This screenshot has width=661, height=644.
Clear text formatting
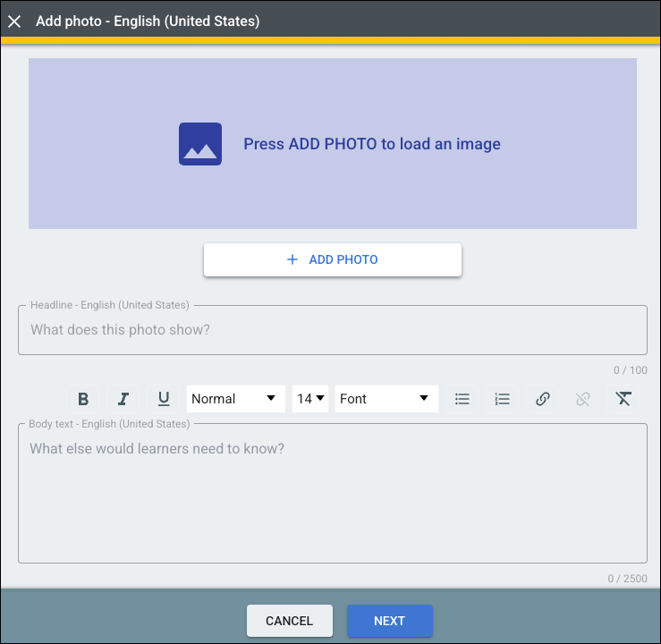pos(623,399)
